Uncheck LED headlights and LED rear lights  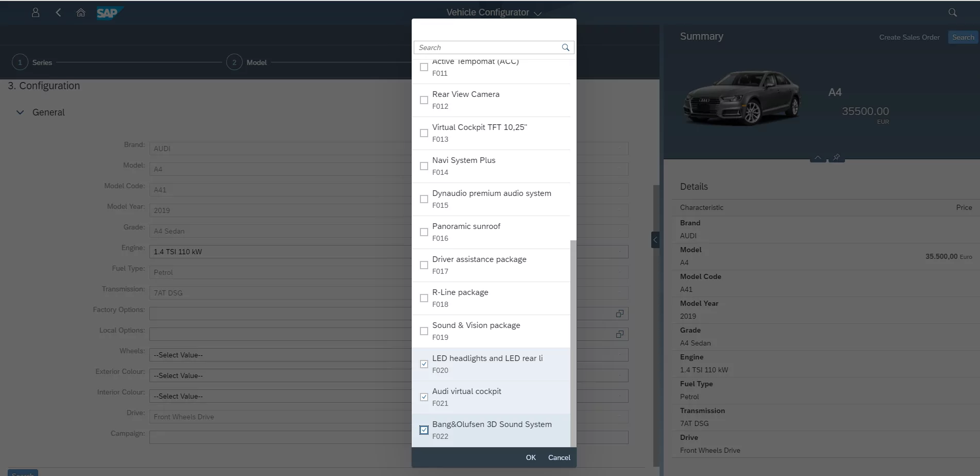click(x=424, y=364)
